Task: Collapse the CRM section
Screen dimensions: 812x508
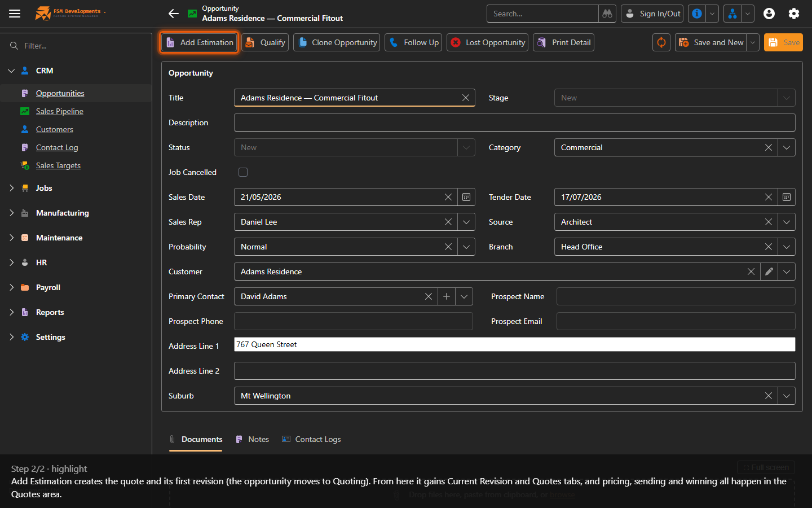Action: pyautogui.click(x=11, y=71)
